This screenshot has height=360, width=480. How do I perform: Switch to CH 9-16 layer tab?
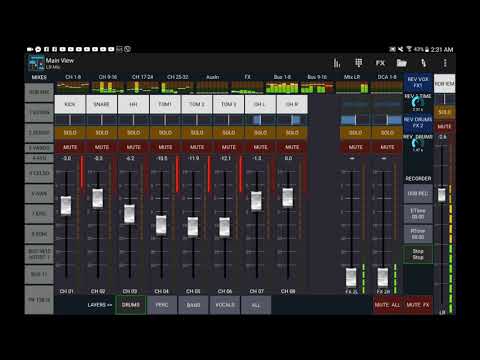tap(108, 77)
